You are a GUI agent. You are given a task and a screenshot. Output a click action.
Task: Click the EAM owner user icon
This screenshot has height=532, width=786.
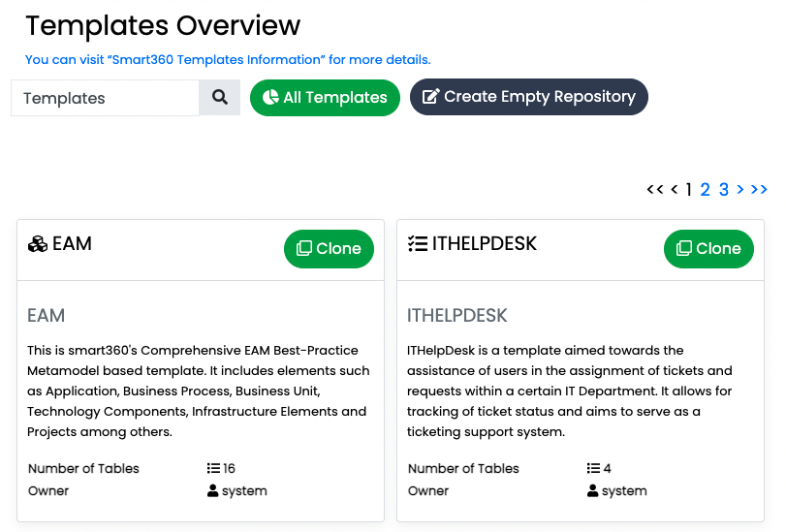[x=212, y=491]
